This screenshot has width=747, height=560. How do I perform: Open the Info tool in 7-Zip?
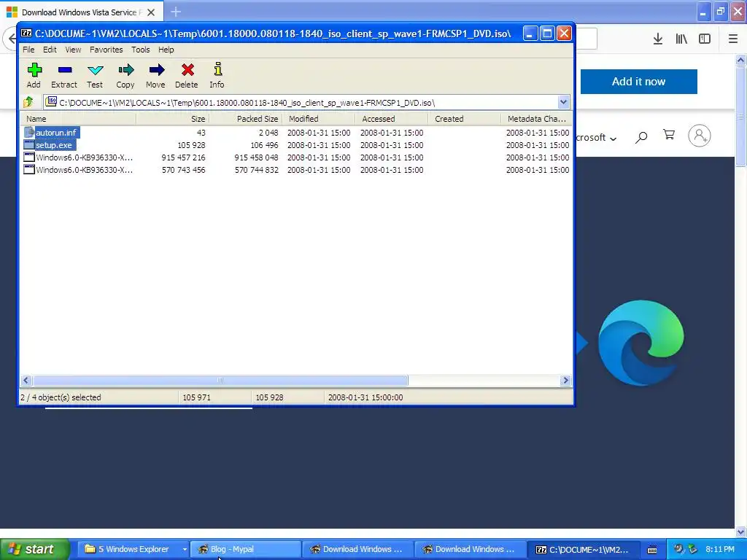point(217,69)
